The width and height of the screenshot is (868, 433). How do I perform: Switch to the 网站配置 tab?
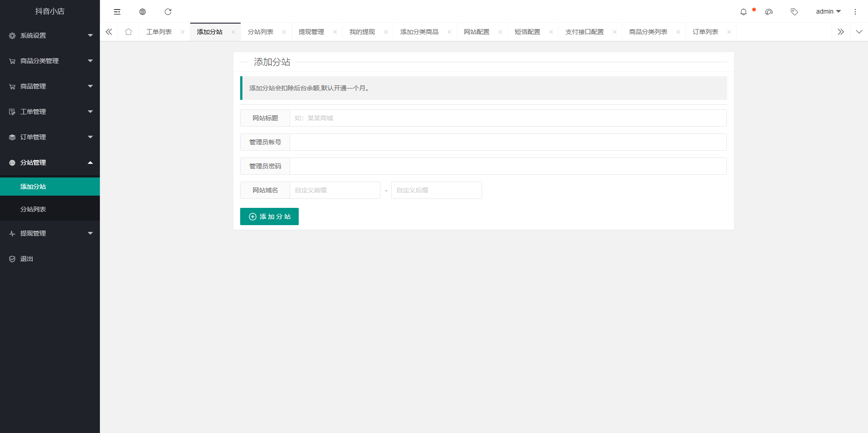[x=476, y=31]
